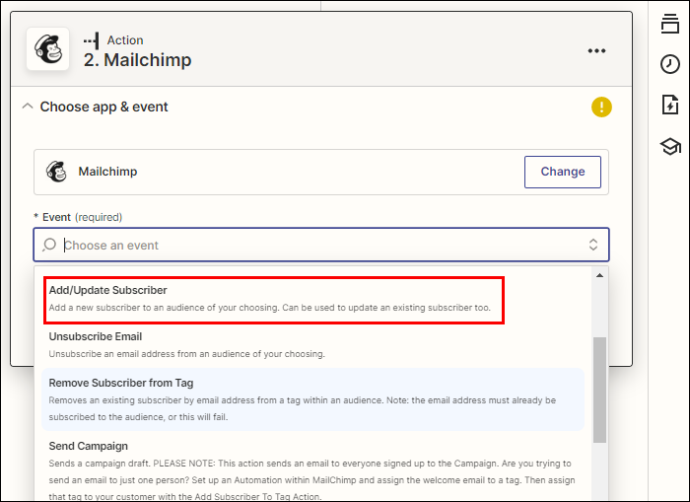This screenshot has width=690, height=502.
Task: Open the lightning-bolt file sidebar icon
Action: (670, 105)
